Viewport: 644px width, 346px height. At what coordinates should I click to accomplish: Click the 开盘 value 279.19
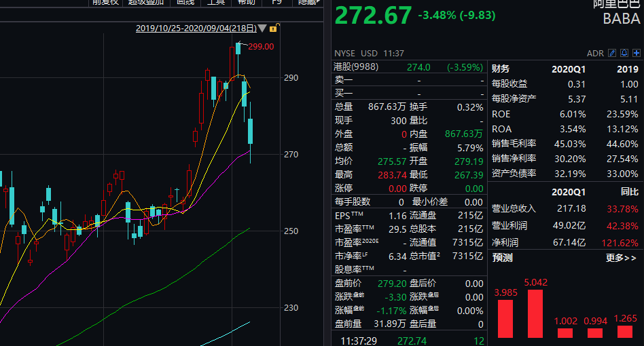coord(469,161)
